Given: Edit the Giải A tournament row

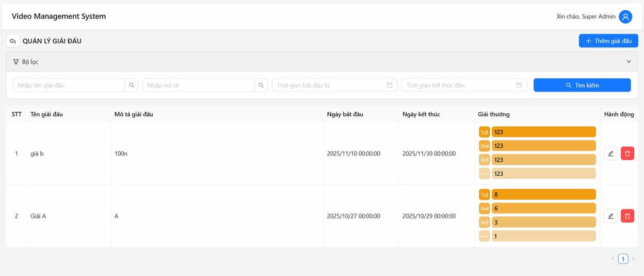Looking at the screenshot, I should point(610,216).
